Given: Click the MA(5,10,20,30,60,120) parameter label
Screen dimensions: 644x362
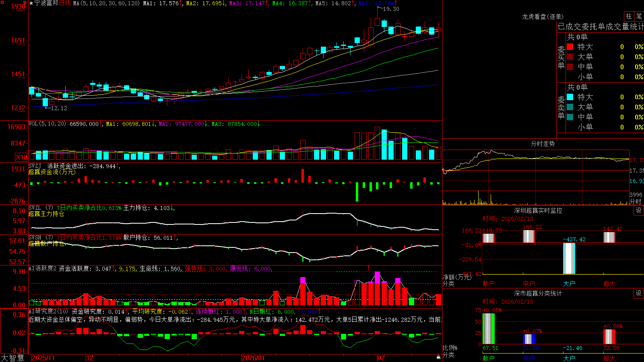Looking at the screenshot, I should click(106, 3).
